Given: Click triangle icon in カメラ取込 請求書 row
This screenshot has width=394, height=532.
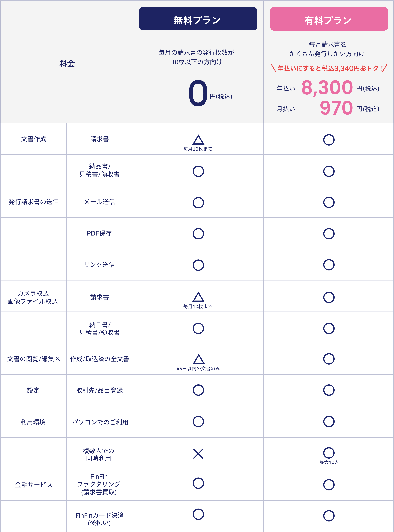Looking at the screenshot, I should pyautogui.click(x=198, y=297).
